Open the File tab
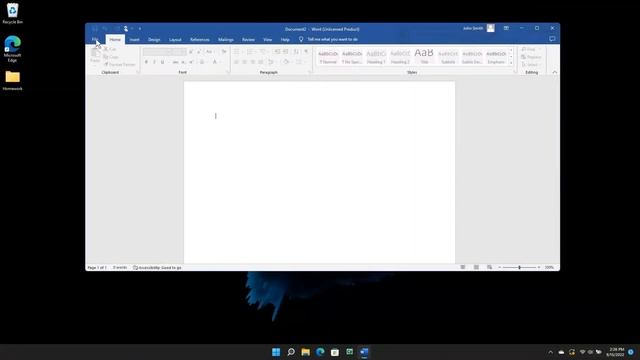 tap(95, 40)
